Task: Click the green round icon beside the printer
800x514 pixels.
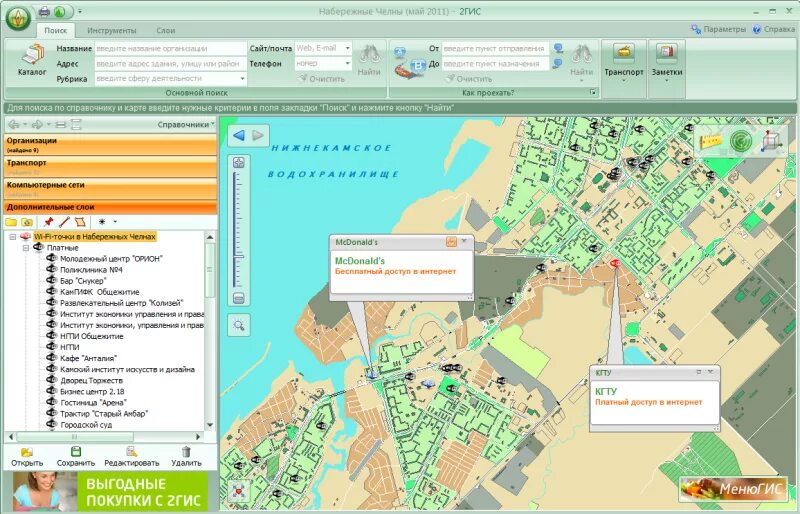Action: tap(60, 11)
